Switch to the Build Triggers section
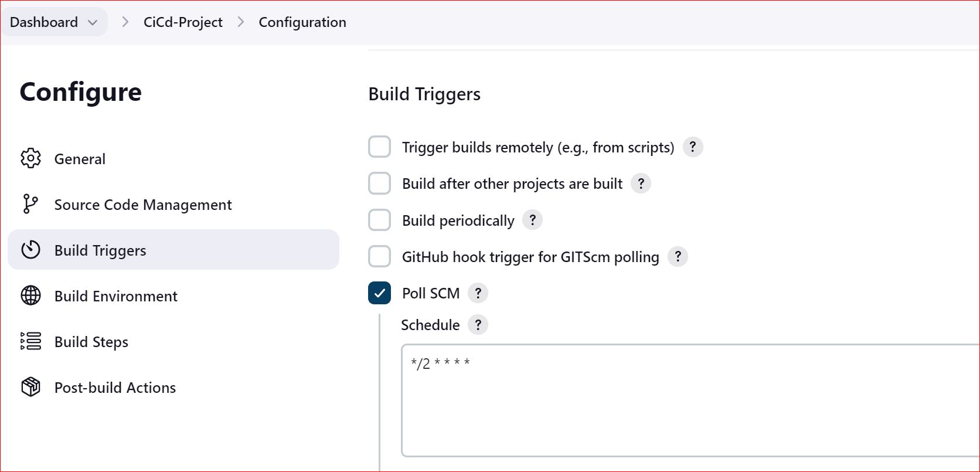Viewport: 980px width, 472px height. (x=100, y=250)
